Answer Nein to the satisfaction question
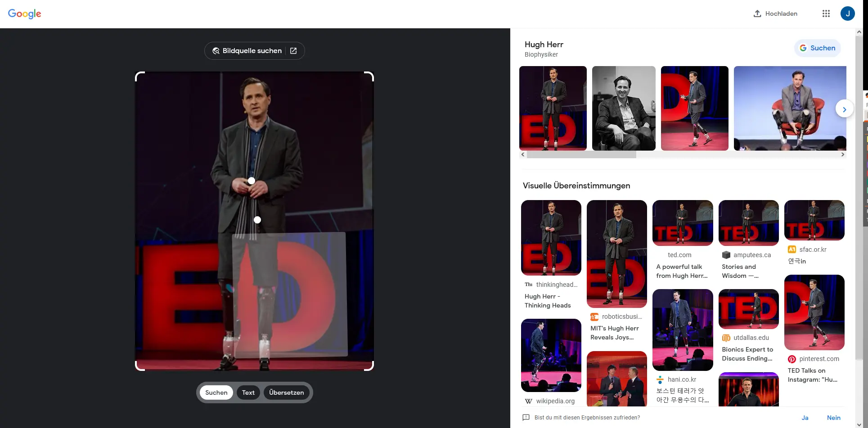The width and height of the screenshot is (868, 428). pos(833,418)
